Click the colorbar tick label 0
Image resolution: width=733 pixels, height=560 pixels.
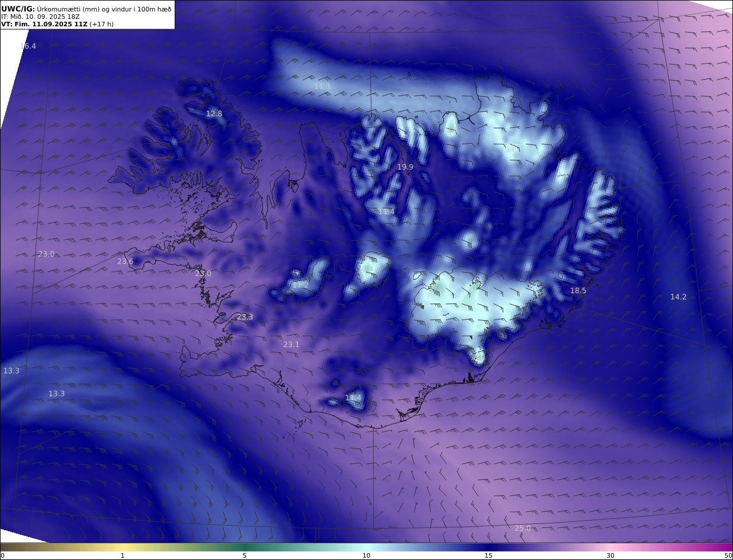2,555
